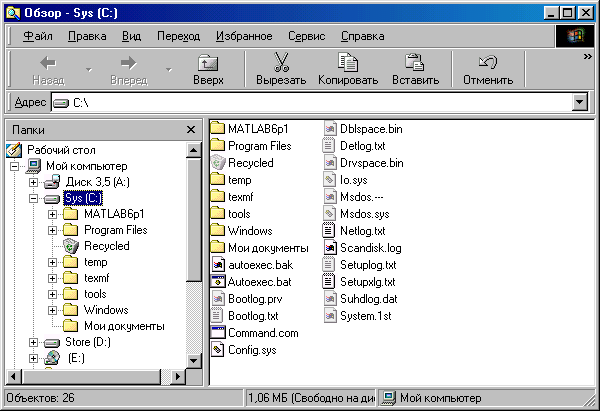This screenshot has height=411, width=600.
Task: Select the Config.sys file icon
Action: [x=218, y=349]
